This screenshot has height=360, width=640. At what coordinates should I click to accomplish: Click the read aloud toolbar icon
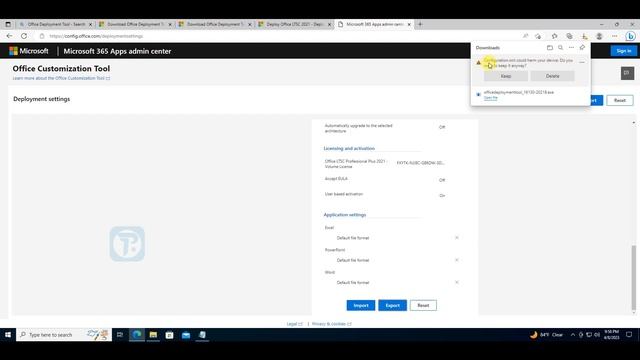pyautogui.click(x=525, y=36)
